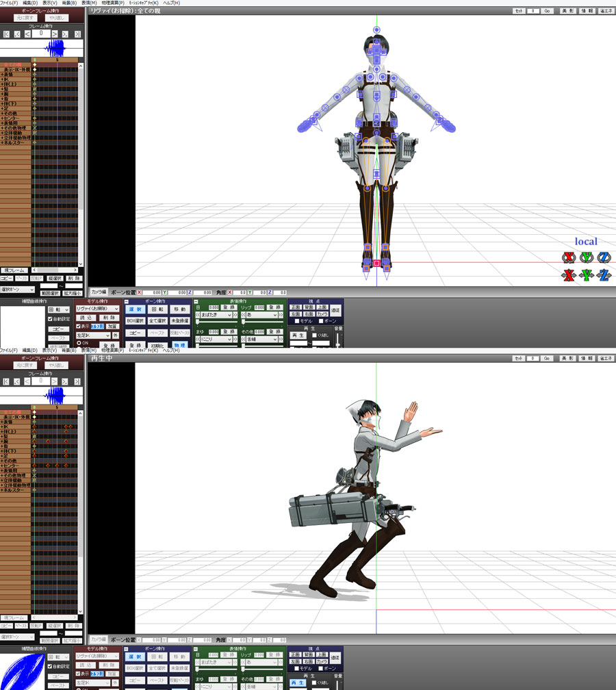Click next keyframe button (>.) in top window
Screen dimensions: 616x690
pos(65,34)
